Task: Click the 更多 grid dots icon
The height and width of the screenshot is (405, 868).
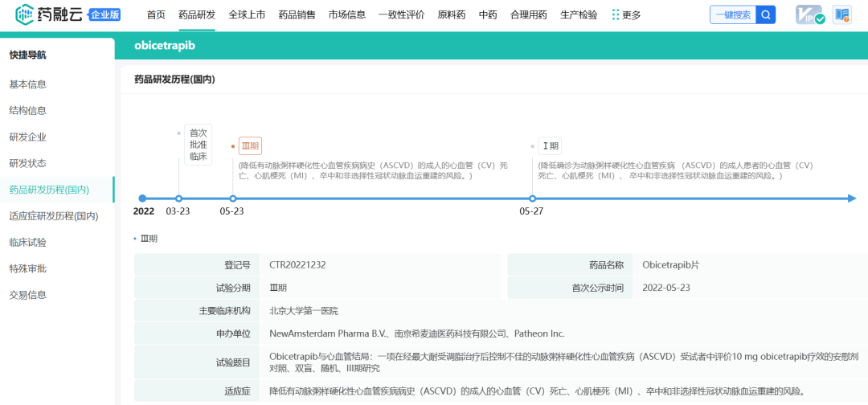Action: click(616, 14)
